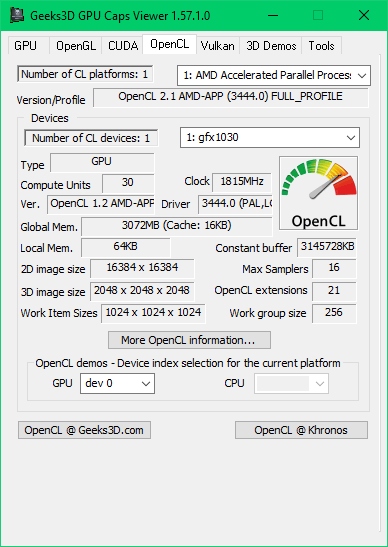The image size is (388, 547).
Task: Open the GPU dev 0 demo dropdown
Action: coord(118,384)
